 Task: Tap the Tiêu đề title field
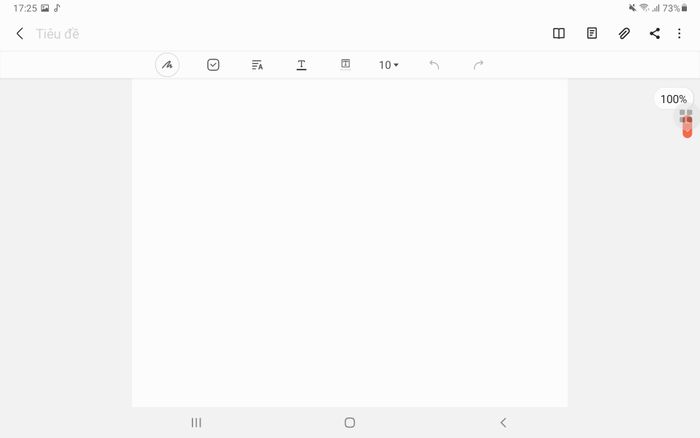pyautogui.click(x=58, y=34)
